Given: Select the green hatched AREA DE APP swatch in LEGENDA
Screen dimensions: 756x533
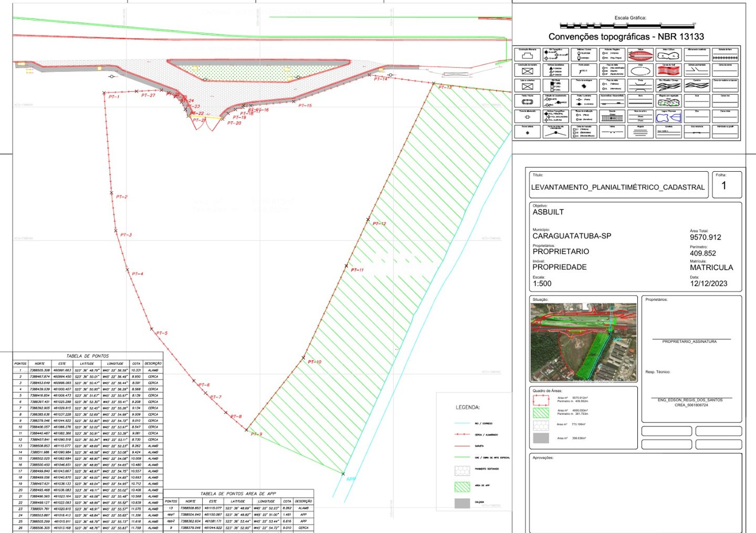Looking at the screenshot, I should pyautogui.click(x=462, y=486).
